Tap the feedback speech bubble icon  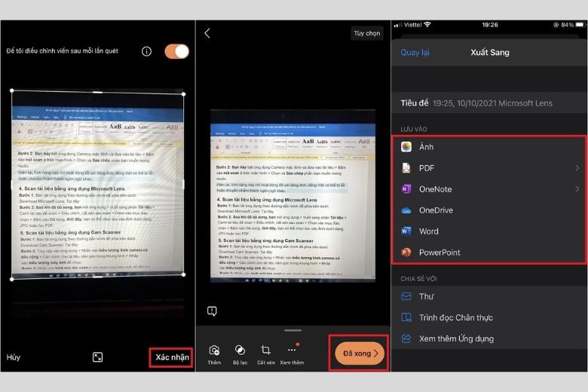212,311
